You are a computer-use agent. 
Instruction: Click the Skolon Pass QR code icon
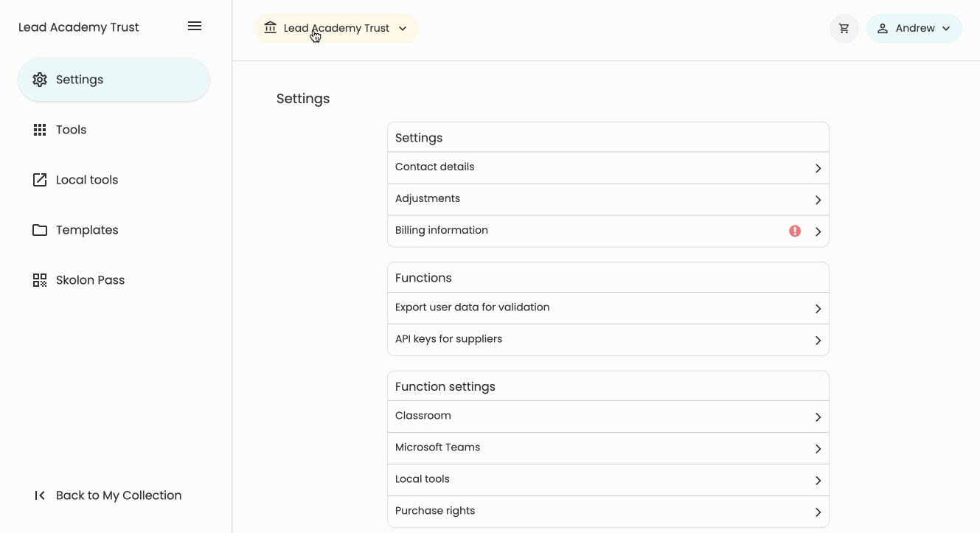(x=40, y=280)
